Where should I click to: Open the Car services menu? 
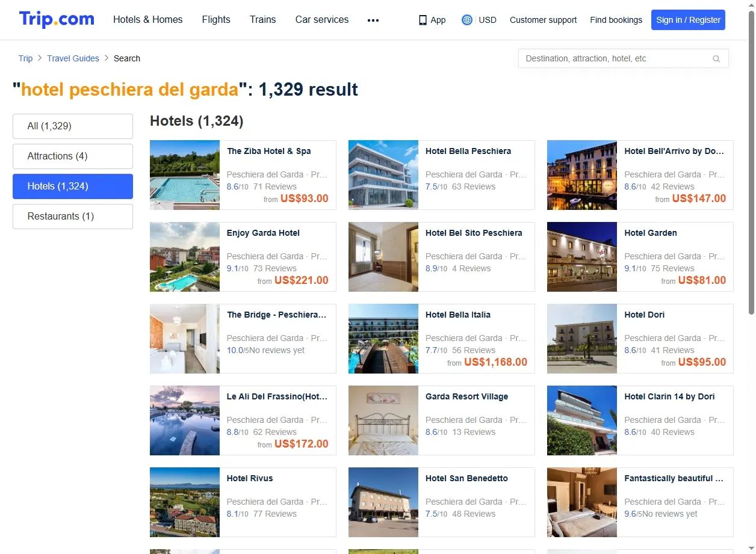point(322,19)
